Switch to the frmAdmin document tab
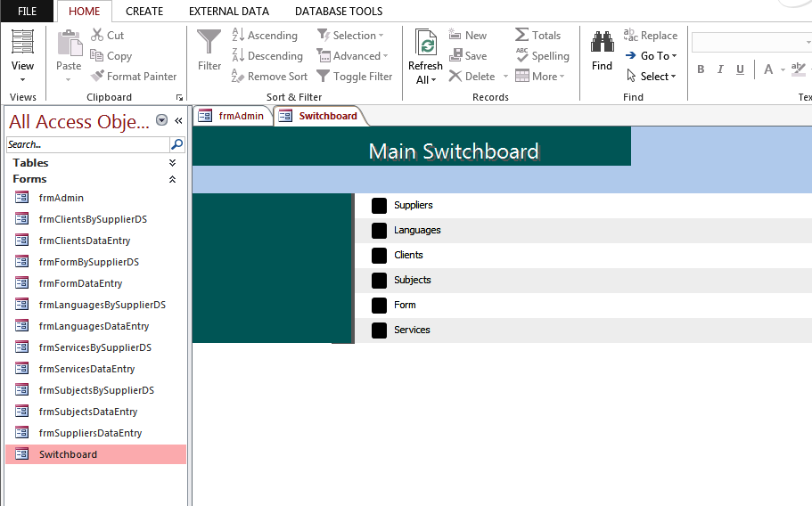Image resolution: width=812 pixels, height=506 pixels. (x=232, y=116)
